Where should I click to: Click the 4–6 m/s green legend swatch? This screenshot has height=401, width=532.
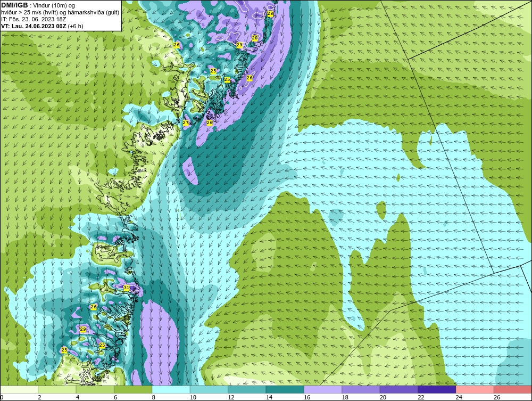[x=95, y=389]
